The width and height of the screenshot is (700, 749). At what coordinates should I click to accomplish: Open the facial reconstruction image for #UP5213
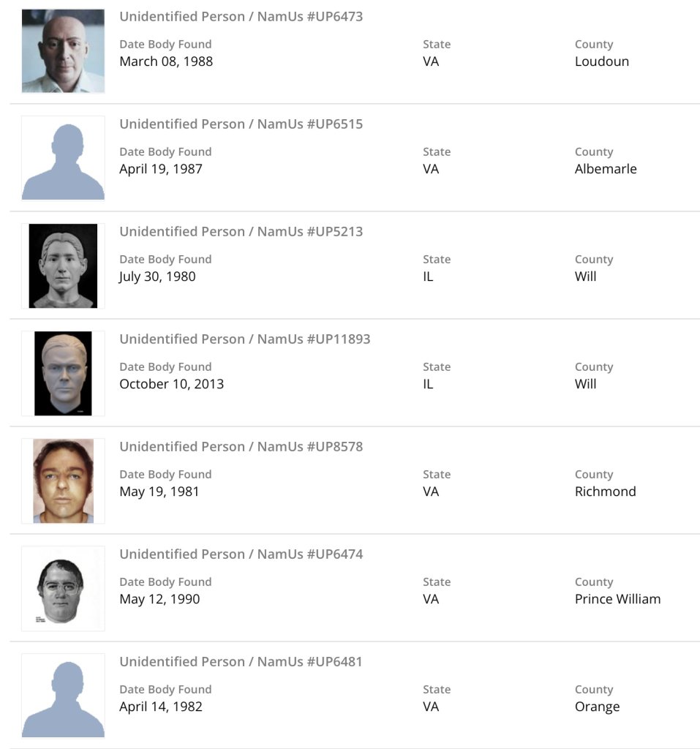coord(63,266)
